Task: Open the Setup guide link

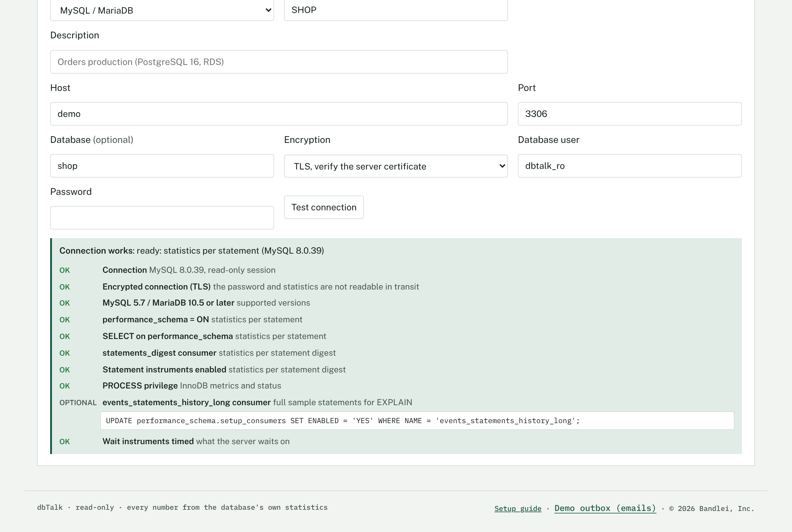Action: (x=518, y=508)
